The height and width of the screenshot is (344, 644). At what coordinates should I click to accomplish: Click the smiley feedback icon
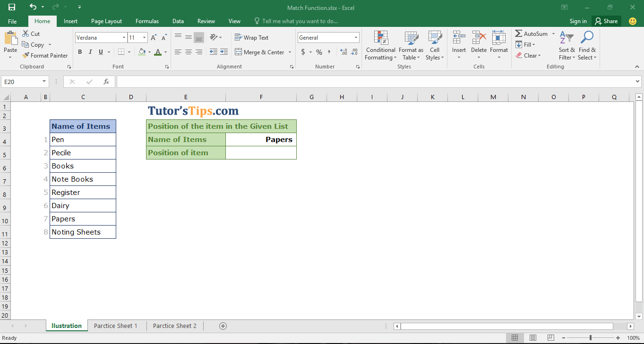tap(633, 21)
